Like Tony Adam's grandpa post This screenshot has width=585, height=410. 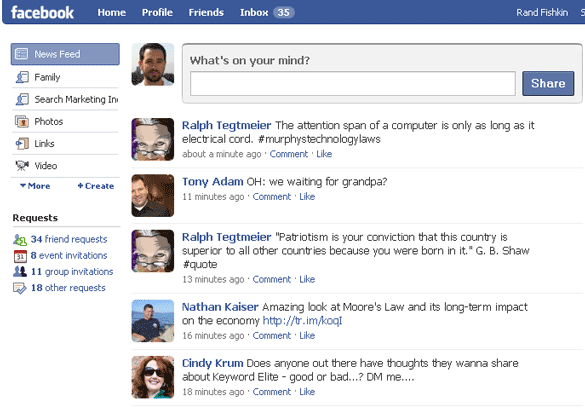307,197
